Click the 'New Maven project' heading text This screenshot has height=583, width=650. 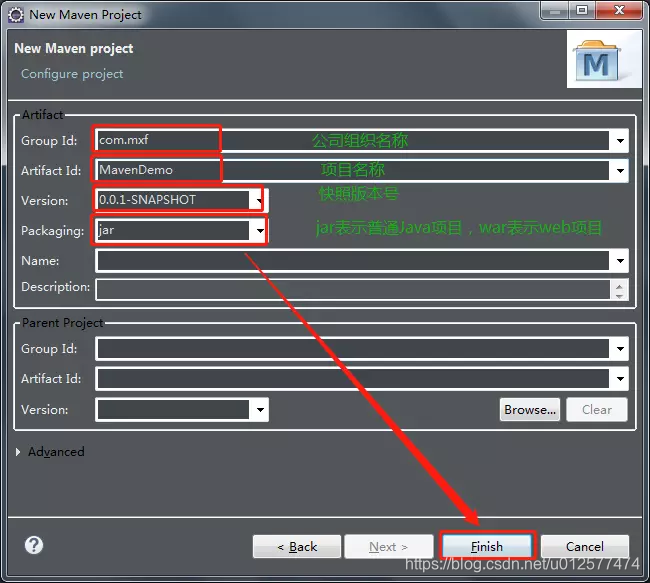click(74, 49)
